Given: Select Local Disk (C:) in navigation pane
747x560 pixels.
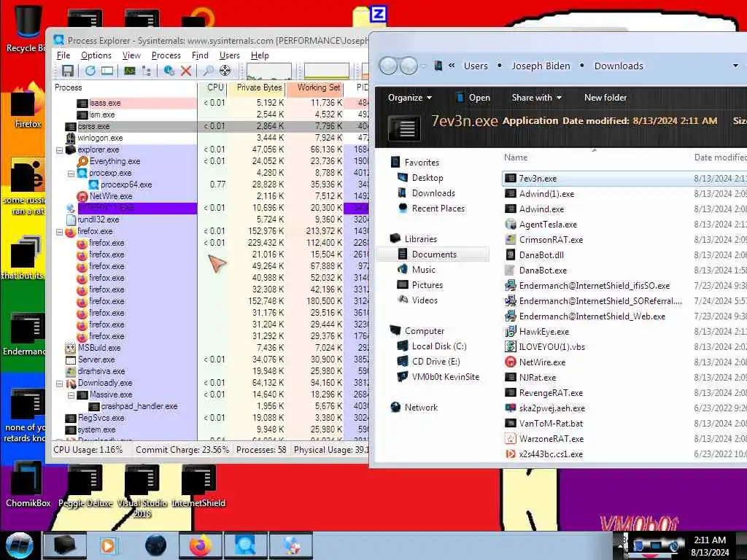Looking at the screenshot, I should 439,346.
